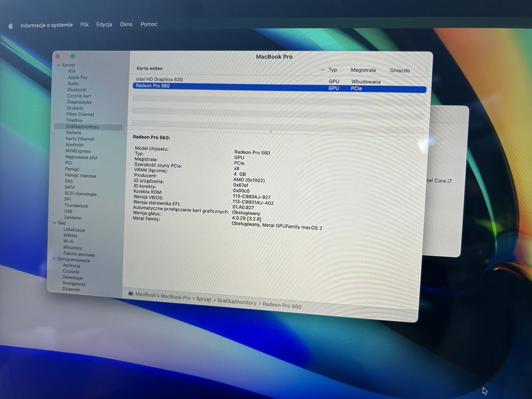Select Dzienniki in the sidebar
Image resolution: width=532 pixels, height=399 pixels.
point(71,289)
